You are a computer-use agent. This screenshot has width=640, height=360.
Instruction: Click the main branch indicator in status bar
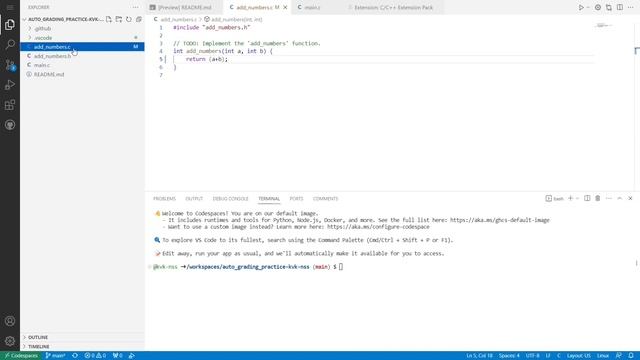click(x=56, y=356)
